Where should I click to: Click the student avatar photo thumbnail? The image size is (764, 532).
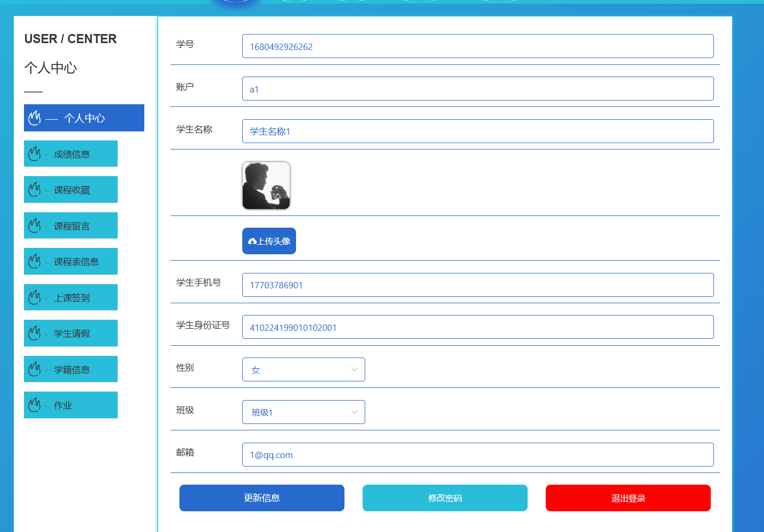(266, 186)
